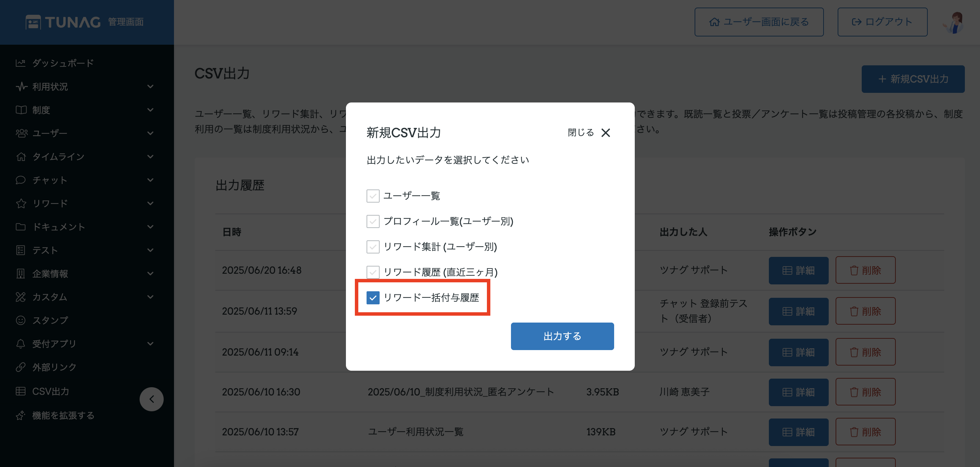This screenshot has width=980, height=467.
Task: Click the ログアウト button
Action: point(882,22)
